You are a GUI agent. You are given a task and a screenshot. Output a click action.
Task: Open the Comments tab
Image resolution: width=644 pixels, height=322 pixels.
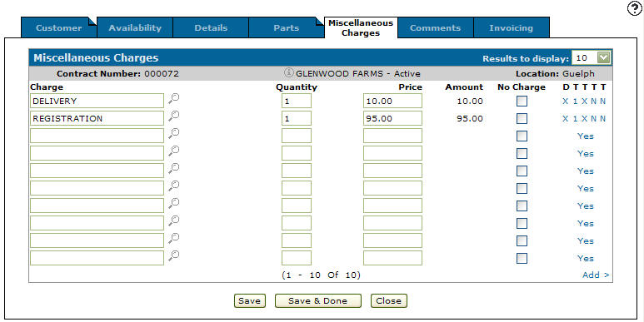pos(436,28)
